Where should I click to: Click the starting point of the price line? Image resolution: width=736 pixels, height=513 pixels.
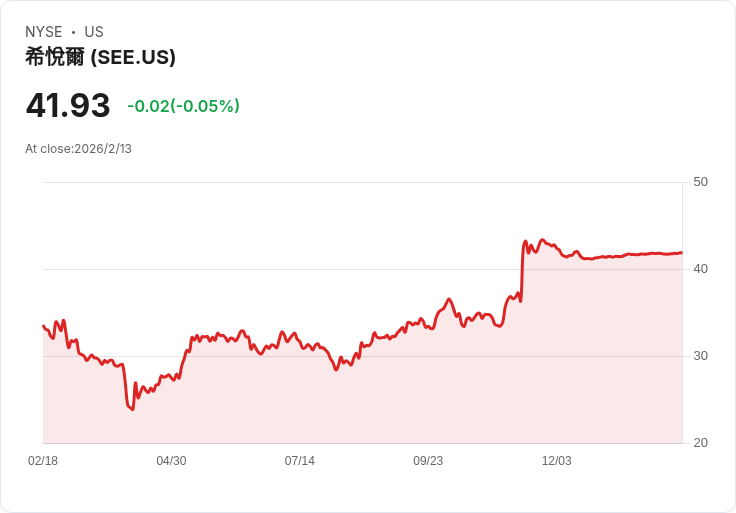[43, 326]
